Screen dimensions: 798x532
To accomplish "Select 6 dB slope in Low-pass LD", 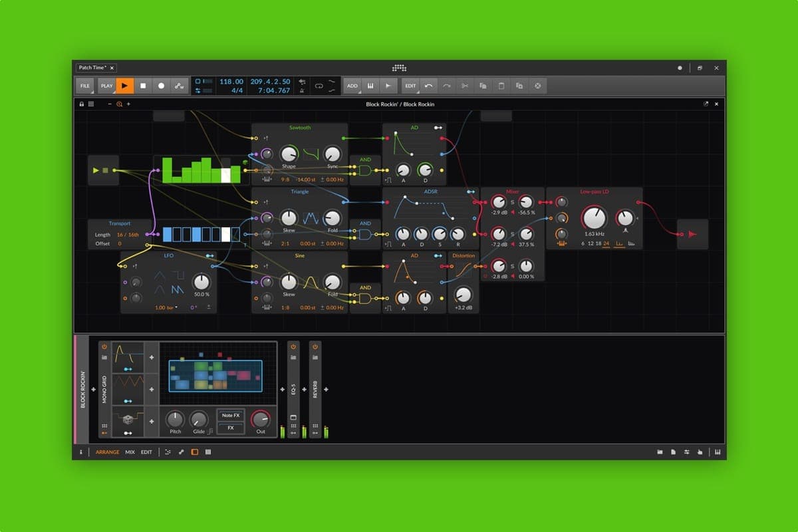I will click(x=583, y=243).
